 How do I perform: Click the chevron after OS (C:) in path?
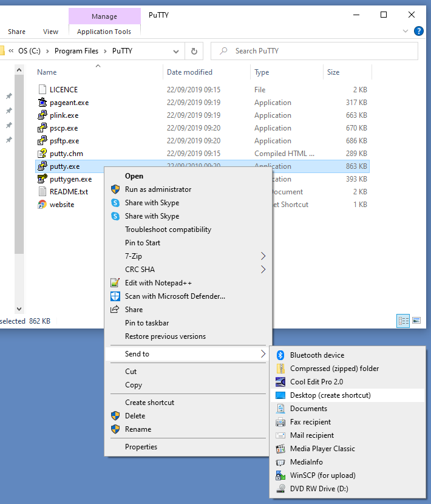tap(47, 52)
